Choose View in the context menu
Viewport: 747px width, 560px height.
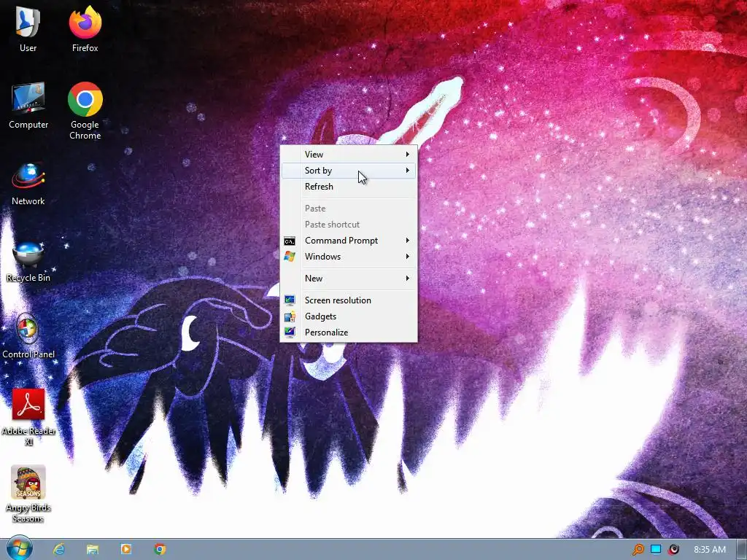(x=349, y=155)
